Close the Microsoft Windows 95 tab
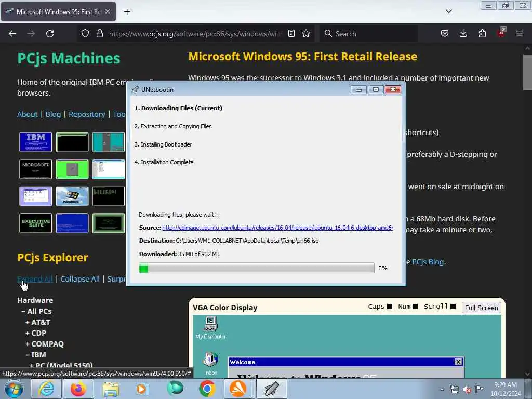The width and height of the screenshot is (532, 399). 108,11
